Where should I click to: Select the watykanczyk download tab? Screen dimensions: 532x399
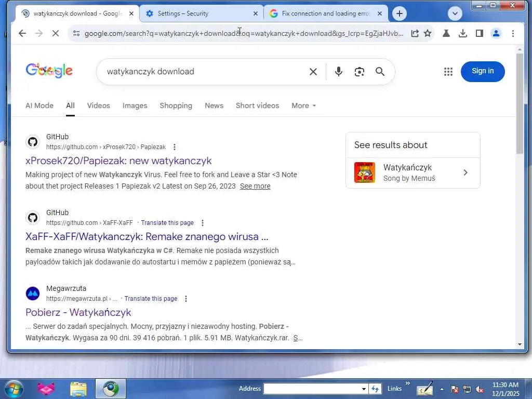pyautogui.click(x=77, y=14)
